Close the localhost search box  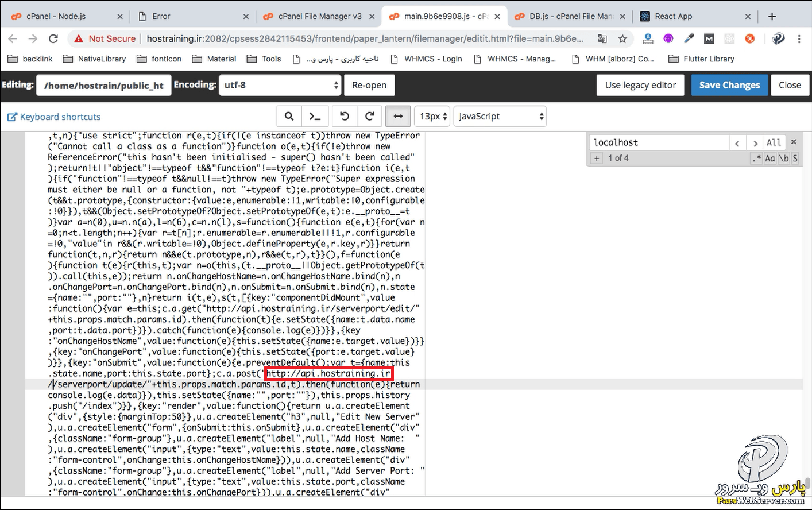[x=794, y=142]
